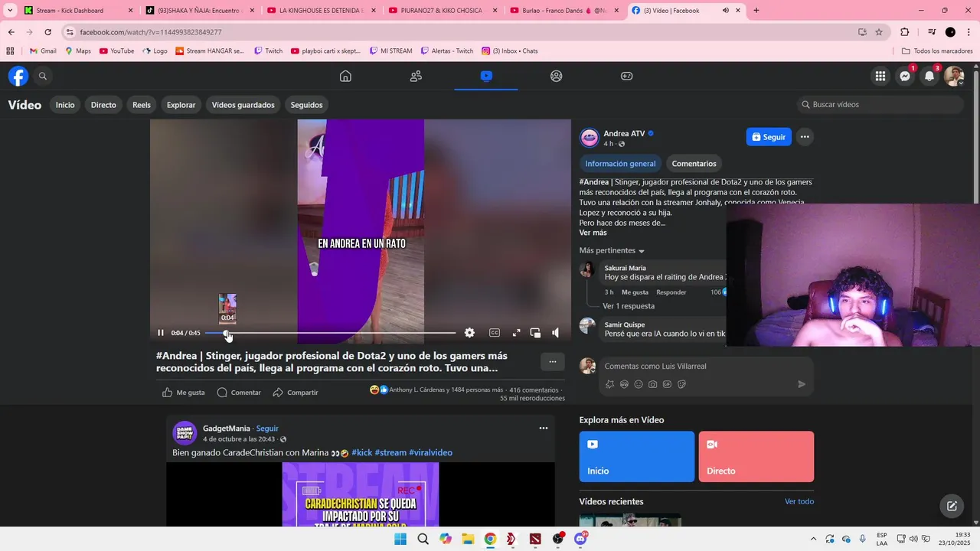Follow GadgetMania via Seguir link
The width and height of the screenshot is (980, 551).
[x=267, y=429]
